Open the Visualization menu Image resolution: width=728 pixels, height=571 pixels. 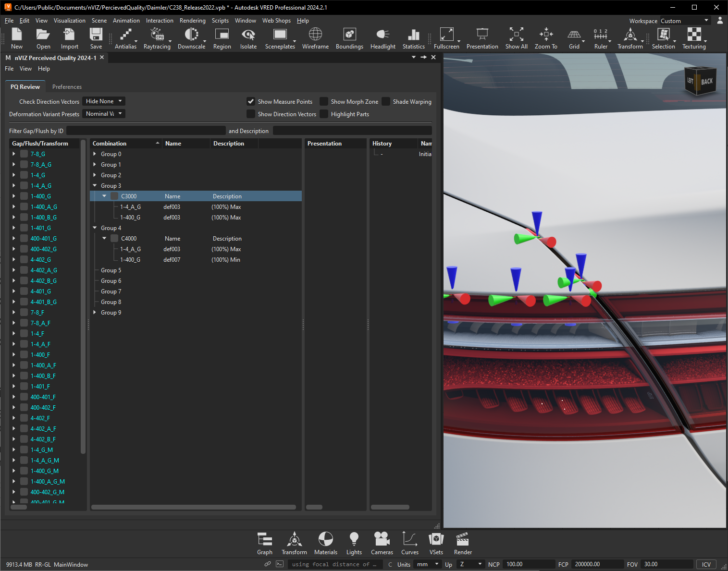pyautogui.click(x=70, y=21)
